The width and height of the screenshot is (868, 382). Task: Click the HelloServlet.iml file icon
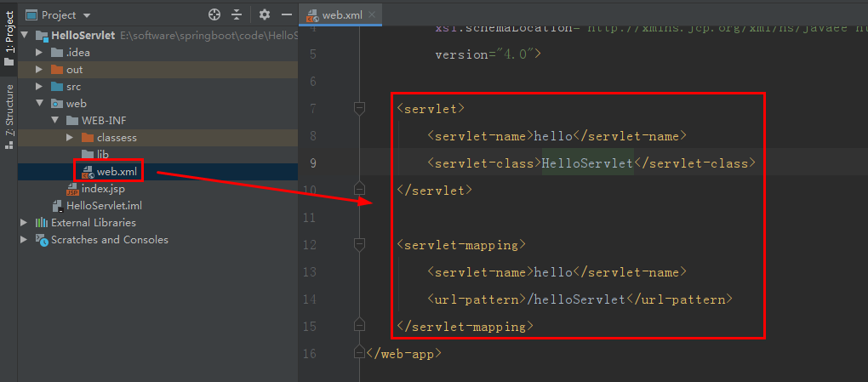click(x=57, y=207)
